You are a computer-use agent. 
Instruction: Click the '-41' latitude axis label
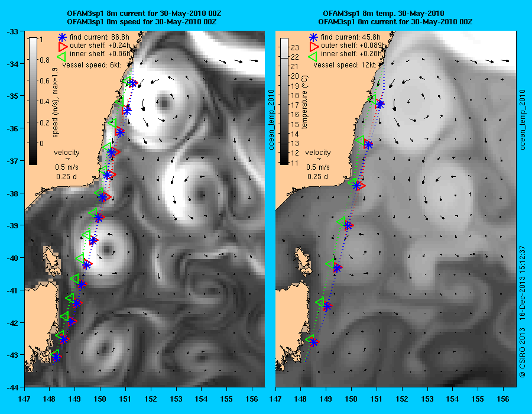click(12, 290)
